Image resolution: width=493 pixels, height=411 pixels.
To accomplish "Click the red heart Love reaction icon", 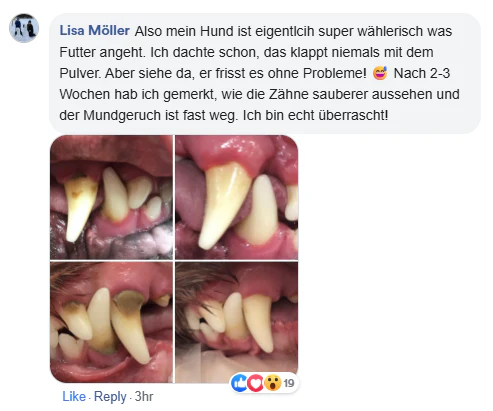I will [x=255, y=383].
